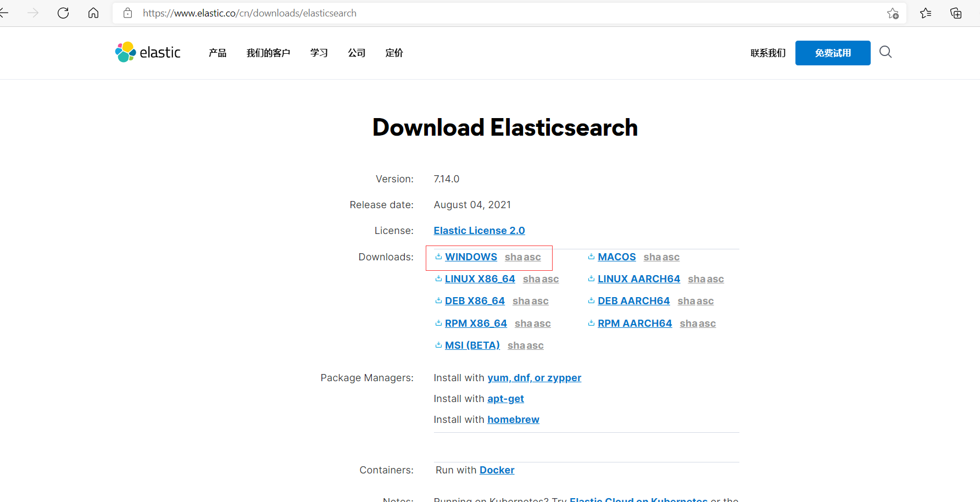Open the 定价 page
The height and width of the screenshot is (502, 980).
tap(394, 53)
